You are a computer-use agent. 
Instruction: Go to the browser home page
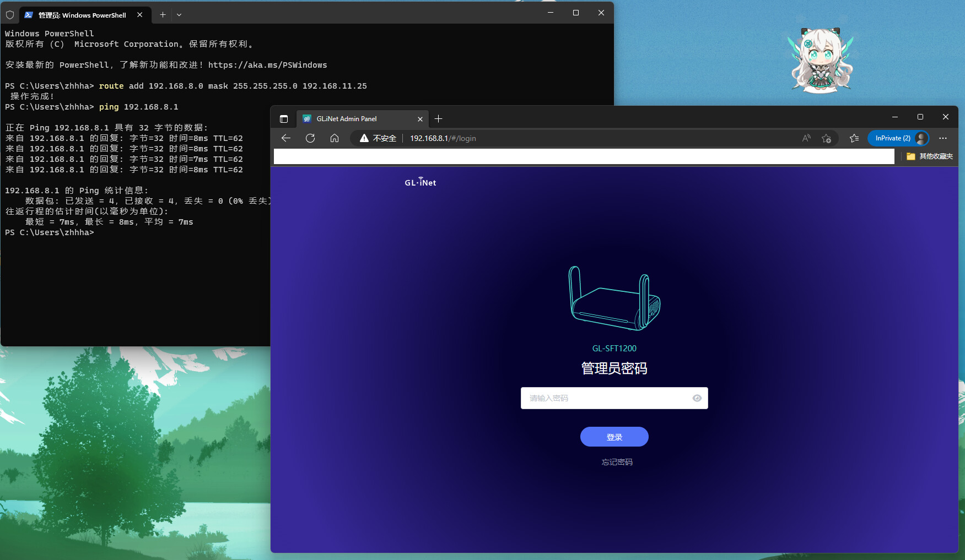(335, 138)
